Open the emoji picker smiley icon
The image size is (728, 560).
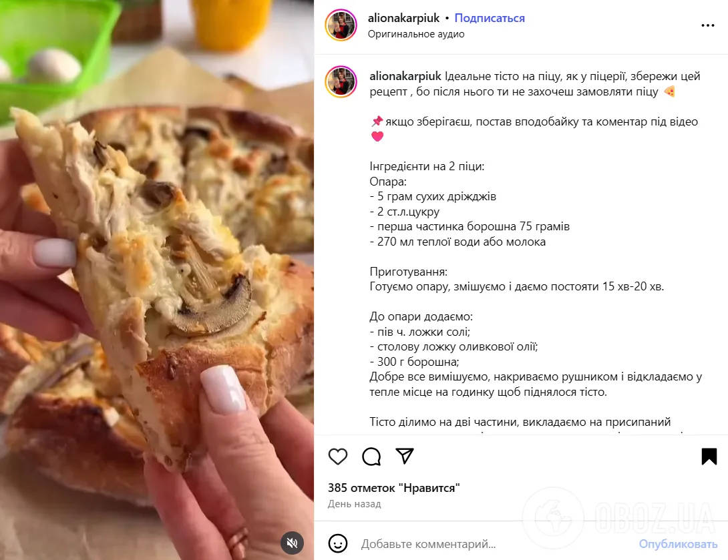pos(337,543)
